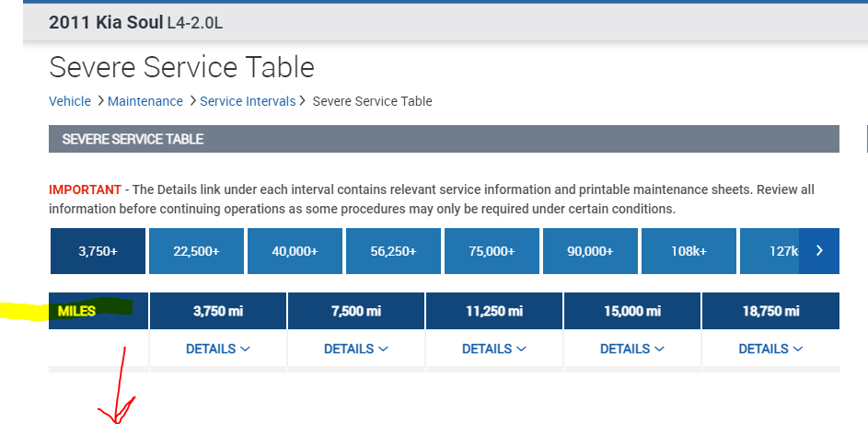Go to the Vehicle breadcrumb link
Screen dimensions: 868x424
(x=70, y=101)
